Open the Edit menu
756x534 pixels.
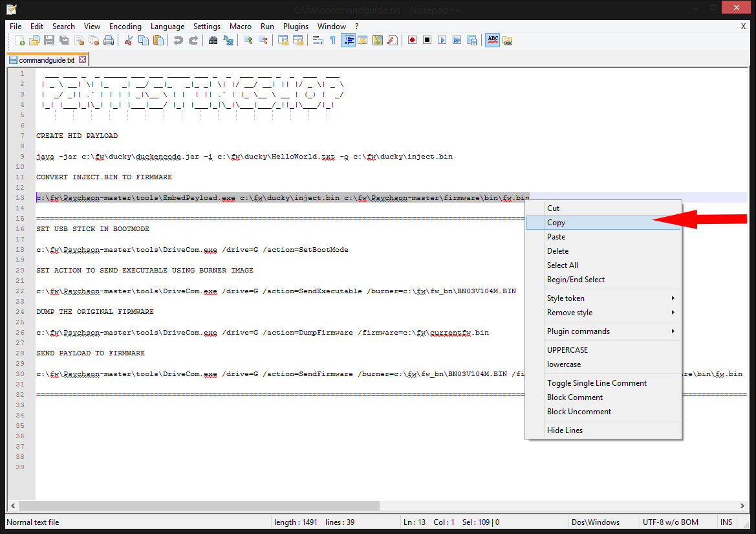(x=37, y=27)
